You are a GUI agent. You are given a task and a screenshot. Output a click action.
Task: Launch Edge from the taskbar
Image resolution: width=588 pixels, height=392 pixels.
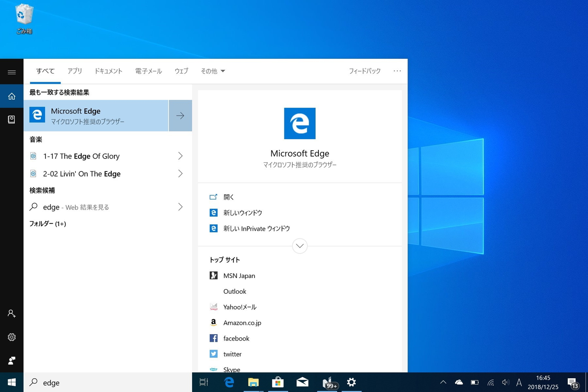tap(229, 382)
